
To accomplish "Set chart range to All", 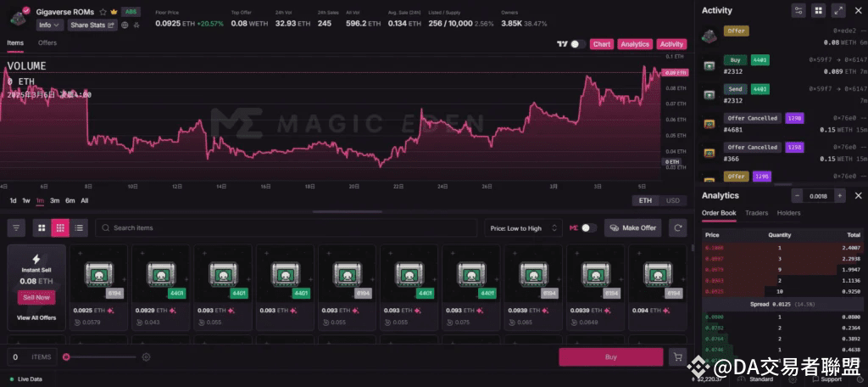I will pyautogui.click(x=84, y=200).
